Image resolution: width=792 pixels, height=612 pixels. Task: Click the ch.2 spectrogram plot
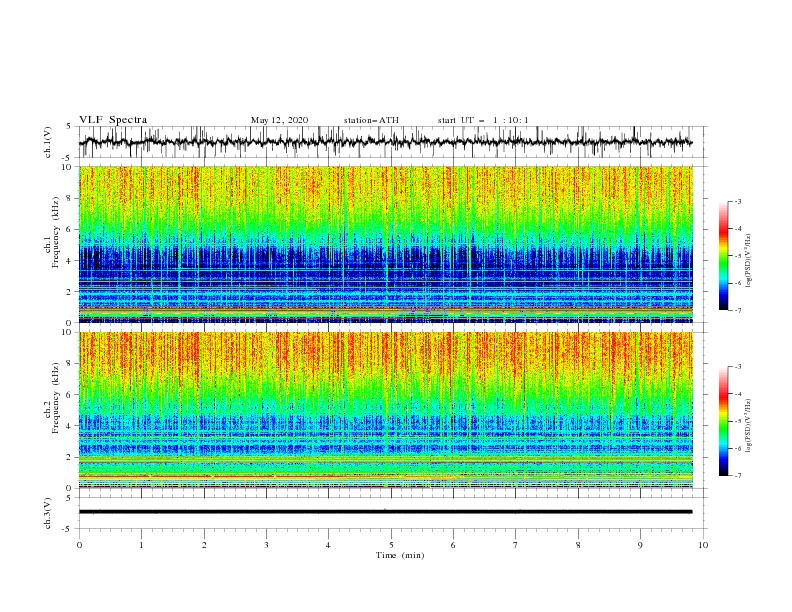385,410
